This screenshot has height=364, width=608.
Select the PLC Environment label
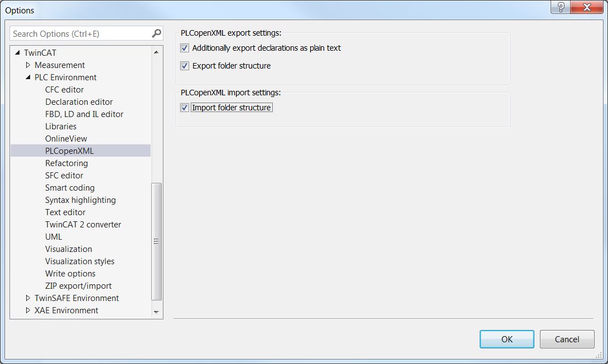[65, 77]
